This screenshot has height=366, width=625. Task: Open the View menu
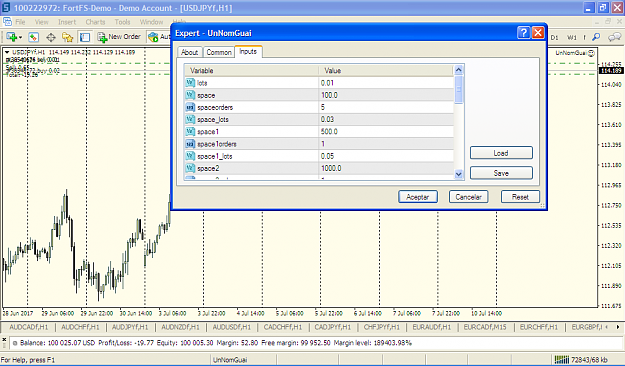click(x=41, y=22)
